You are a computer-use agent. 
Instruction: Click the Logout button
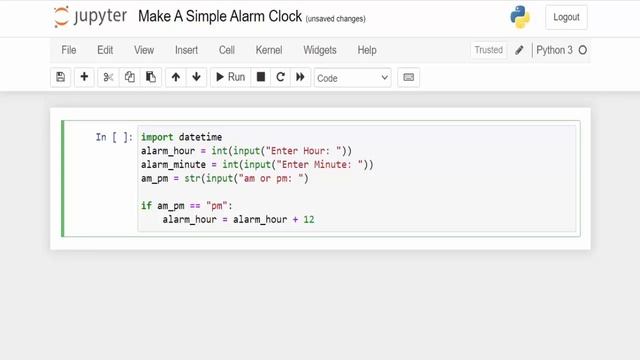[x=566, y=17]
